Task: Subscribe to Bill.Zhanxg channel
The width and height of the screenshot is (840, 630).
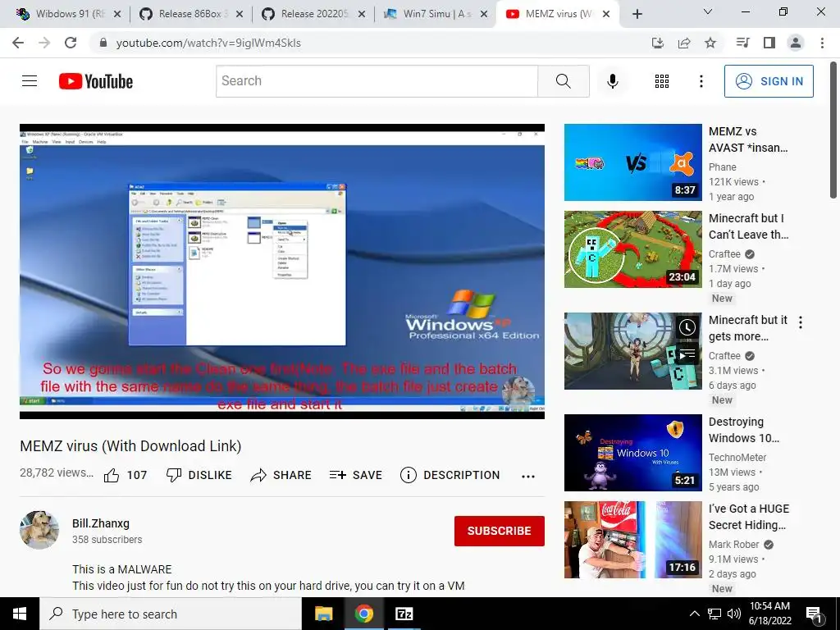Action: [500, 531]
